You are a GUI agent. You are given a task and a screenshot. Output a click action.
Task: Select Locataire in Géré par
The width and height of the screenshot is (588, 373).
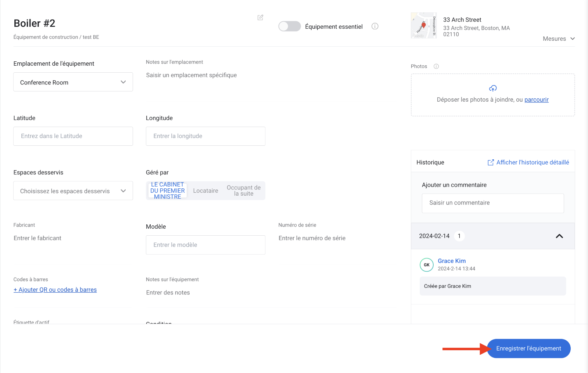(x=205, y=191)
